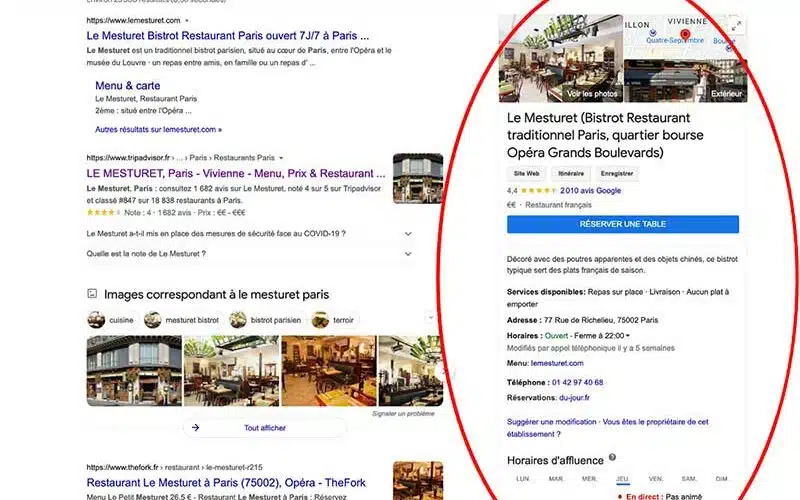Open lemesturet.com URL dropdown arrow
Image resolution: width=800 pixels, height=500 pixels.
coord(188,20)
